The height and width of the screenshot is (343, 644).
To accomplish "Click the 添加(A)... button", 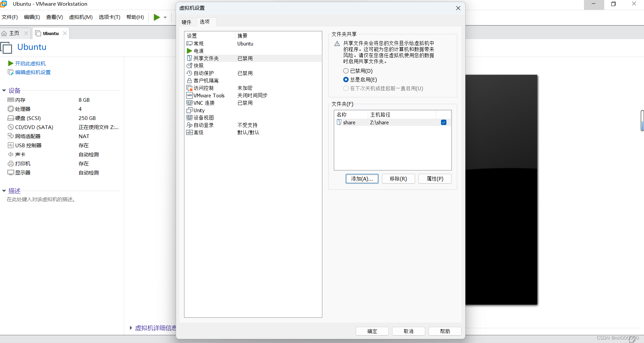I will [362, 179].
